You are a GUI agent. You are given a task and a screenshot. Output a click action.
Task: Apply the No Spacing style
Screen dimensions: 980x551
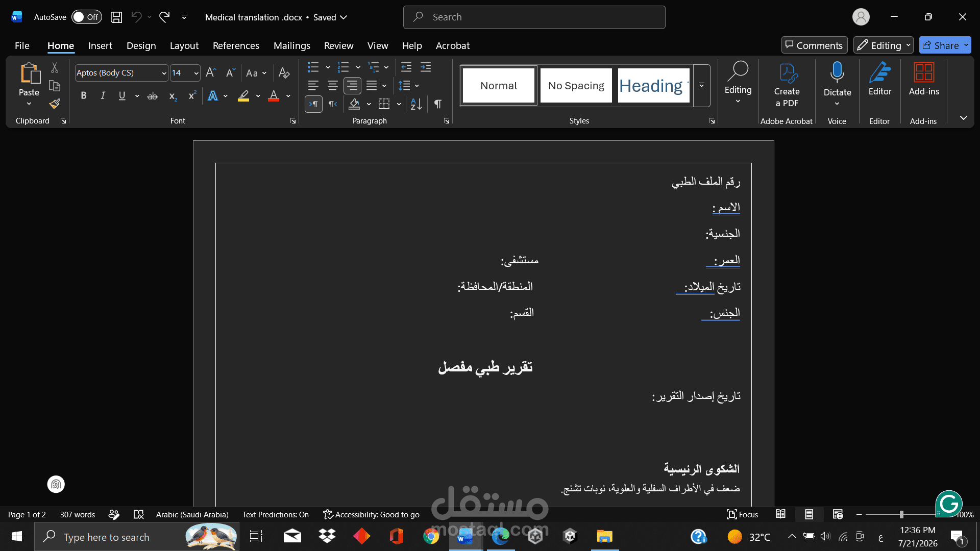(x=576, y=86)
